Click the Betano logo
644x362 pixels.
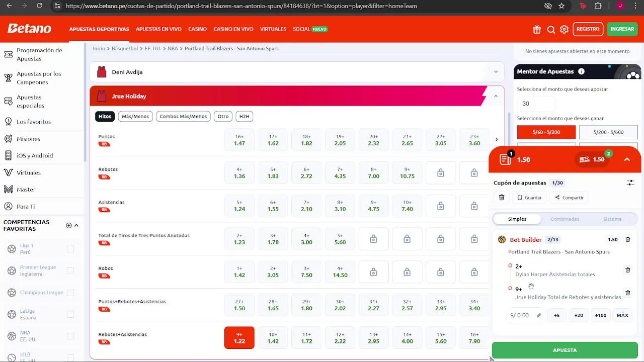pos(29,29)
